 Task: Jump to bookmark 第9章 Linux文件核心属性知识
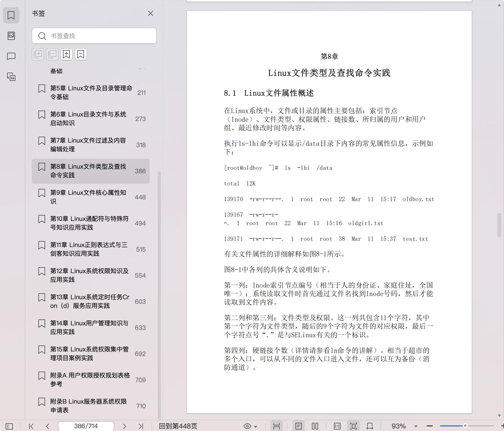point(91,197)
